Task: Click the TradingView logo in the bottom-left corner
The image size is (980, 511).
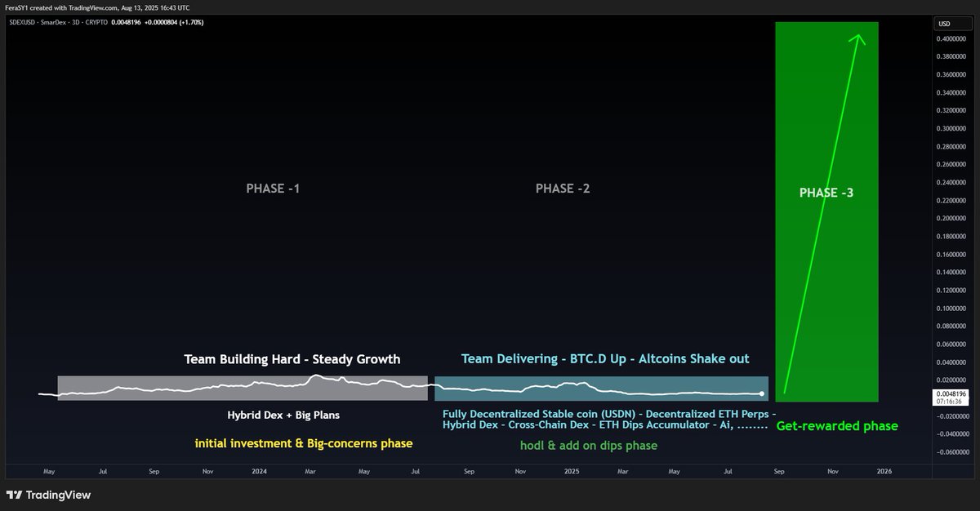Action: 49,495
